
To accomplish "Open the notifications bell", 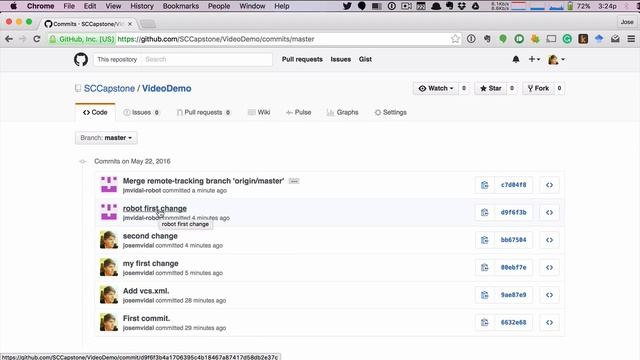I will [516, 59].
